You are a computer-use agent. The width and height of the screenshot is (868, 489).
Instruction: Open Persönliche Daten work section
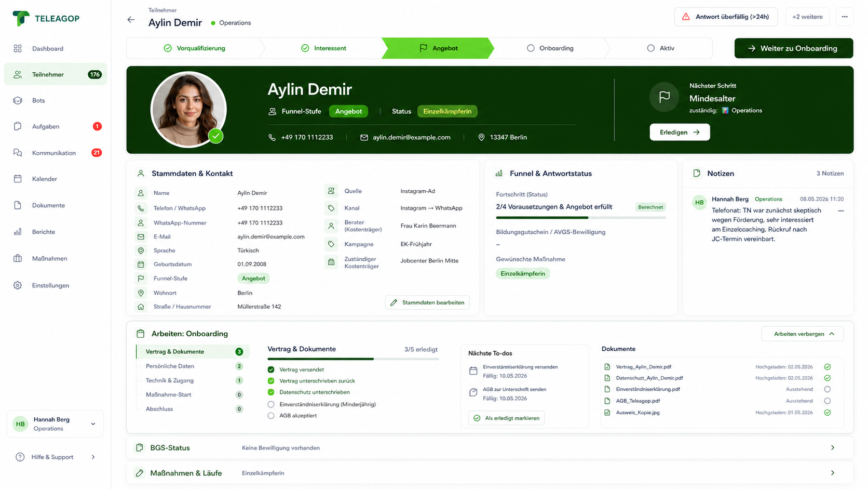(x=193, y=366)
